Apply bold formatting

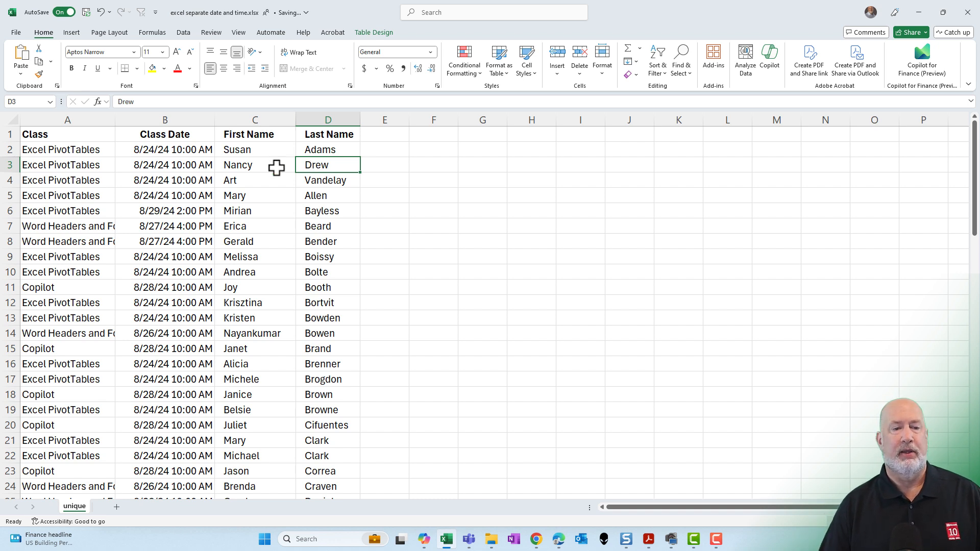(x=71, y=68)
